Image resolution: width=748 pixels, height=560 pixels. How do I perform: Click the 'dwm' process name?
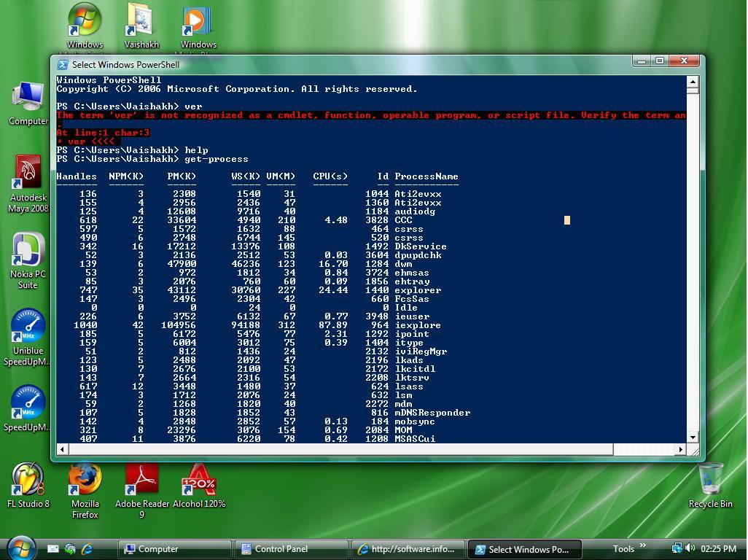(403, 264)
